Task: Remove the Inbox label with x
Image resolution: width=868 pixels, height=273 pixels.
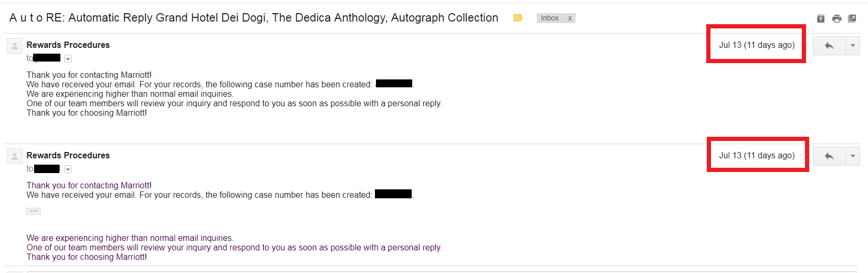Action: pyautogui.click(x=570, y=18)
